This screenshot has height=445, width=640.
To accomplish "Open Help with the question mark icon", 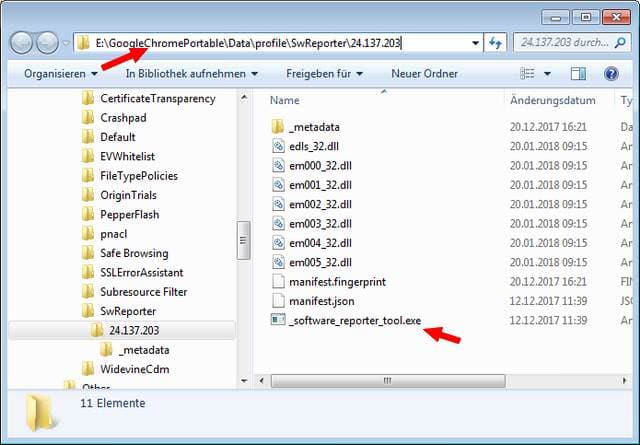I will [611, 74].
